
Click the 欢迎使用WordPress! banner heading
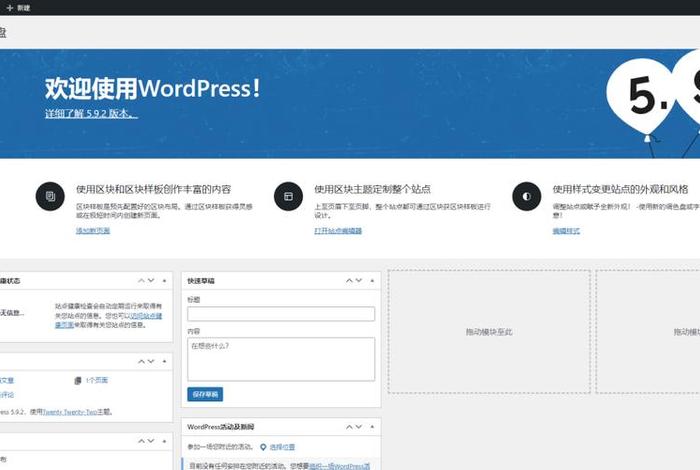152,88
